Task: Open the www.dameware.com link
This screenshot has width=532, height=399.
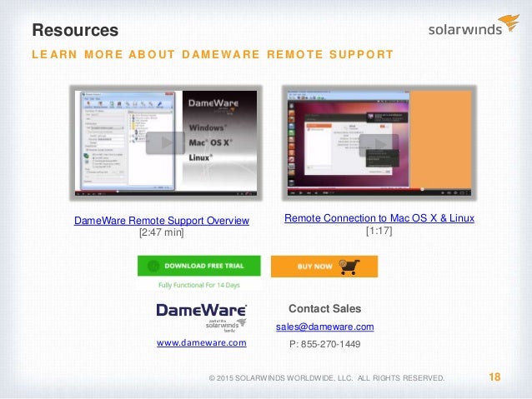Action: pyautogui.click(x=202, y=342)
